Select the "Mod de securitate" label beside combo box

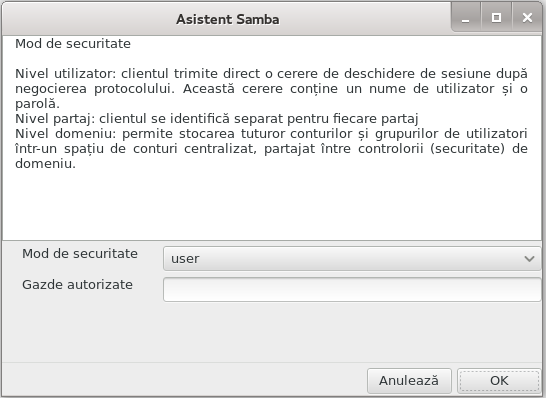(x=80, y=254)
